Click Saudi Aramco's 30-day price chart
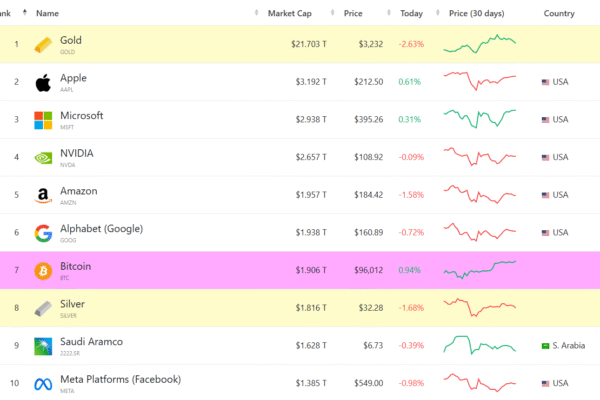The image size is (600, 400). click(x=479, y=345)
